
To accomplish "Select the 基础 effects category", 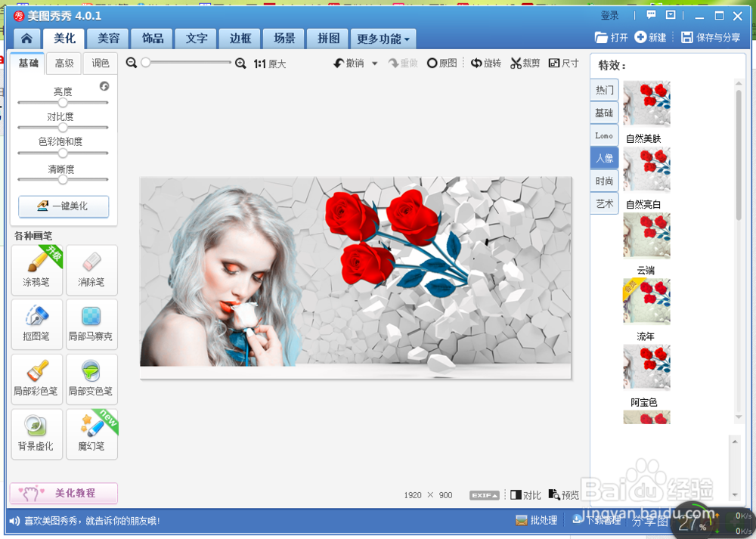I will point(604,113).
